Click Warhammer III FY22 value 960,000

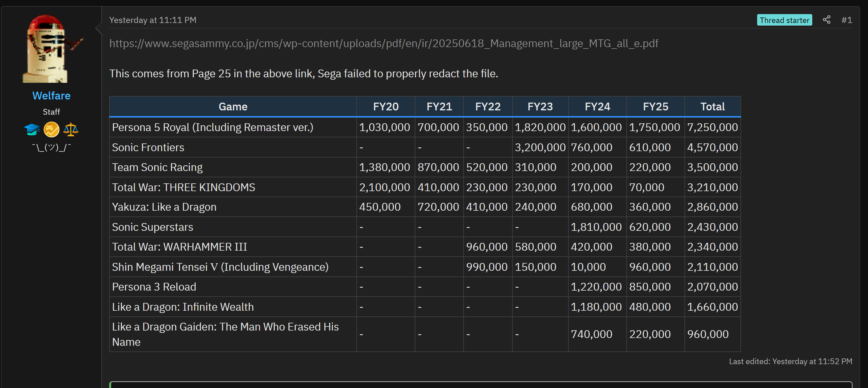[487, 247]
